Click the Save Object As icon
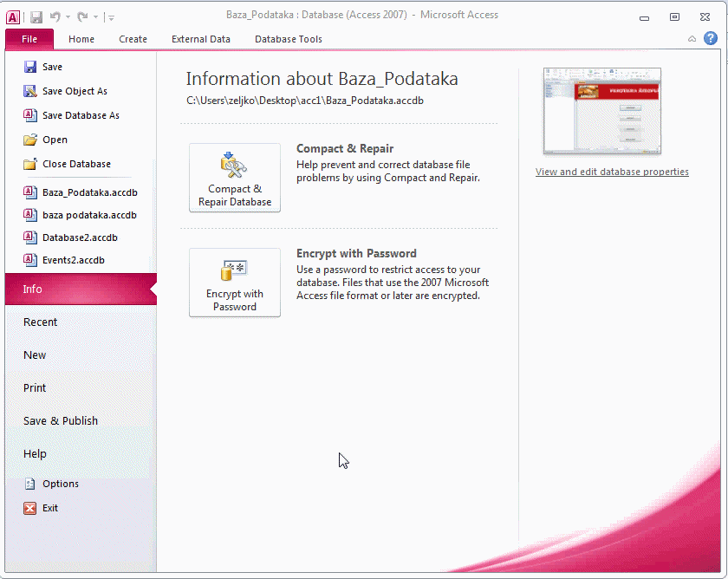This screenshot has width=728, height=579. coord(30,91)
